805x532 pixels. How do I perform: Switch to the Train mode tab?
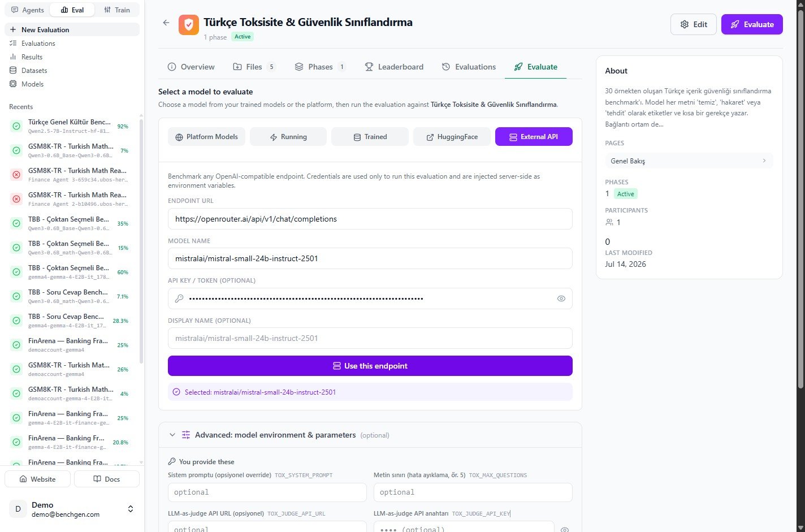(117, 10)
